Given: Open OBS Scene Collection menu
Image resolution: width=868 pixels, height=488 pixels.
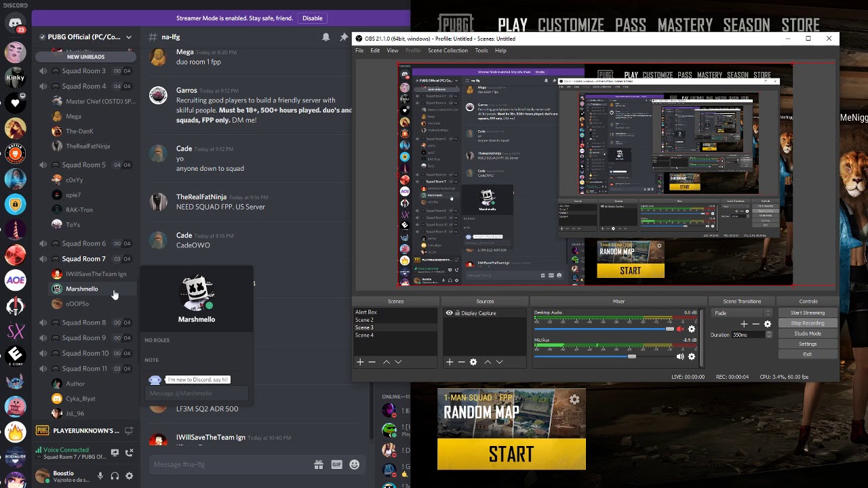Looking at the screenshot, I should [x=448, y=51].
